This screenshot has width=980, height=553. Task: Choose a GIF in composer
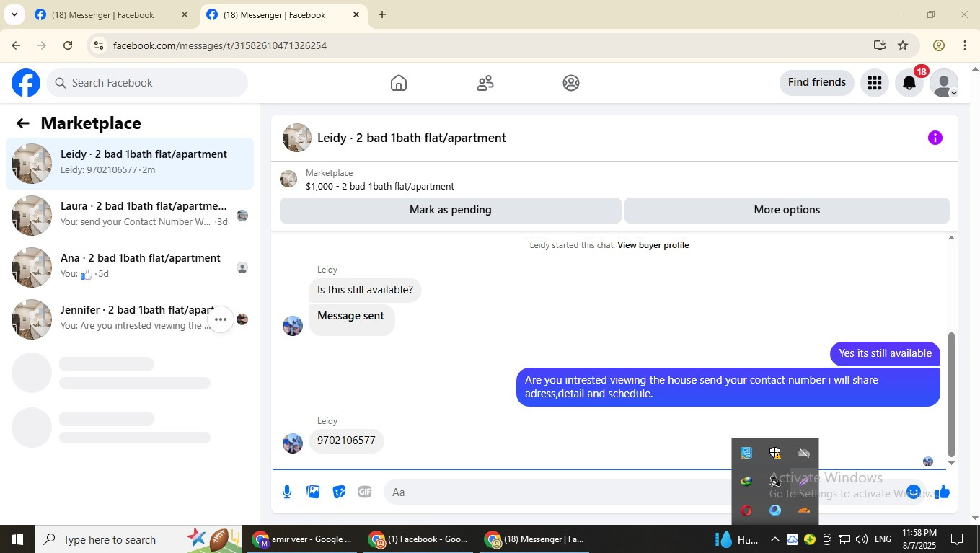[365, 492]
